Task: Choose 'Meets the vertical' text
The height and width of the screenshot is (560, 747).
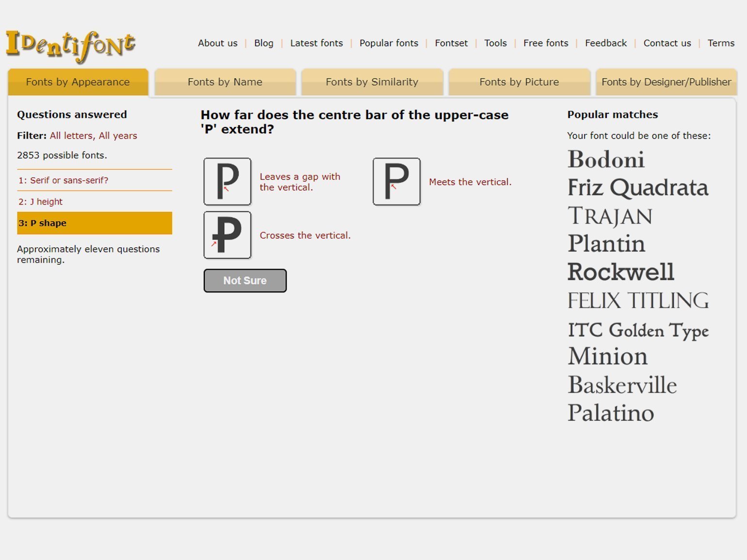Action: (470, 182)
